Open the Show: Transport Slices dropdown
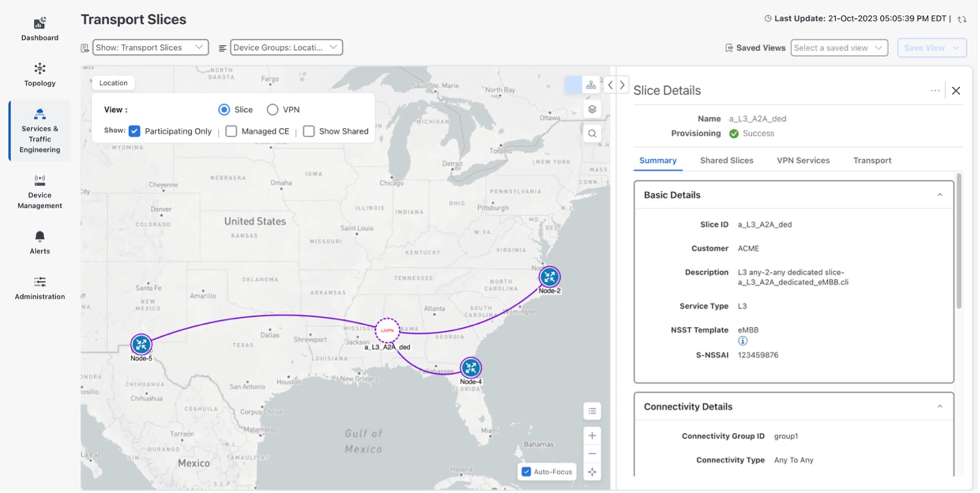 150,47
